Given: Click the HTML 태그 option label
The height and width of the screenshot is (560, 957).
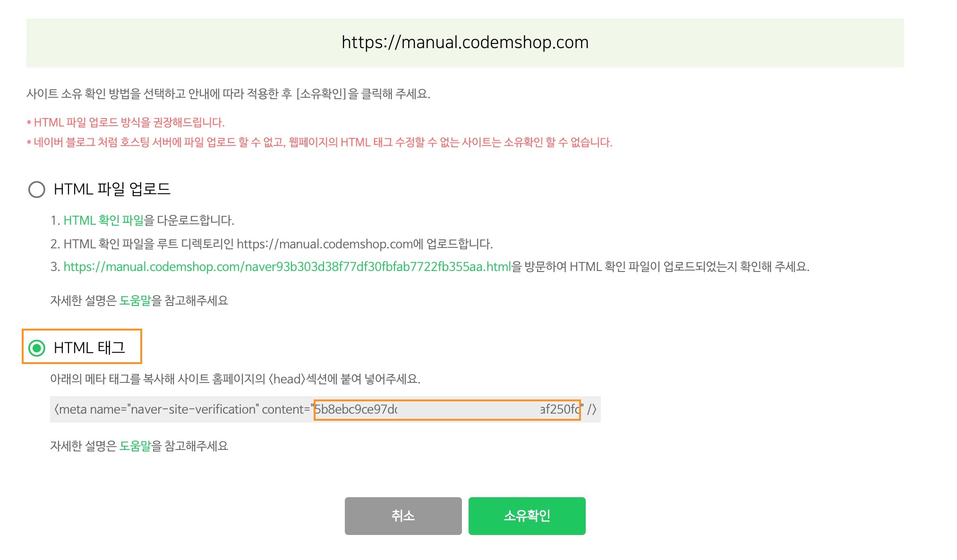Looking at the screenshot, I should coord(89,348).
